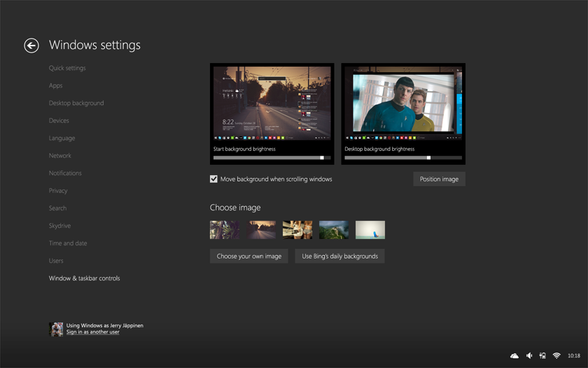Click Start background brightness slider
The width and height of the screenshot is (588, 368).
[x=272, y=158]
